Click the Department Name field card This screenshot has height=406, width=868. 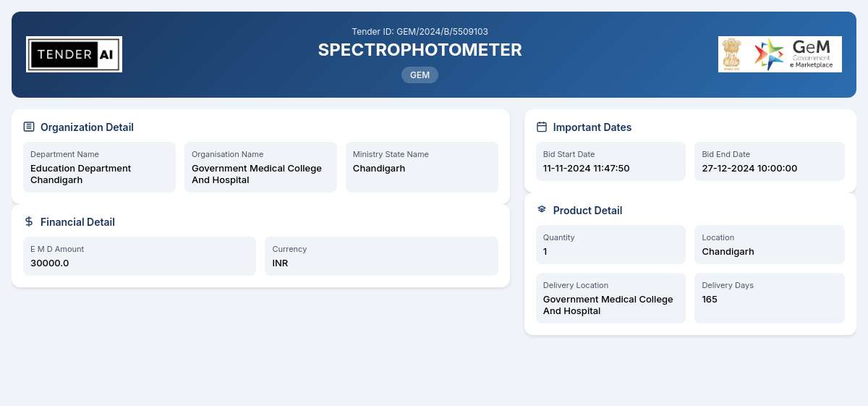pos(99,167)
